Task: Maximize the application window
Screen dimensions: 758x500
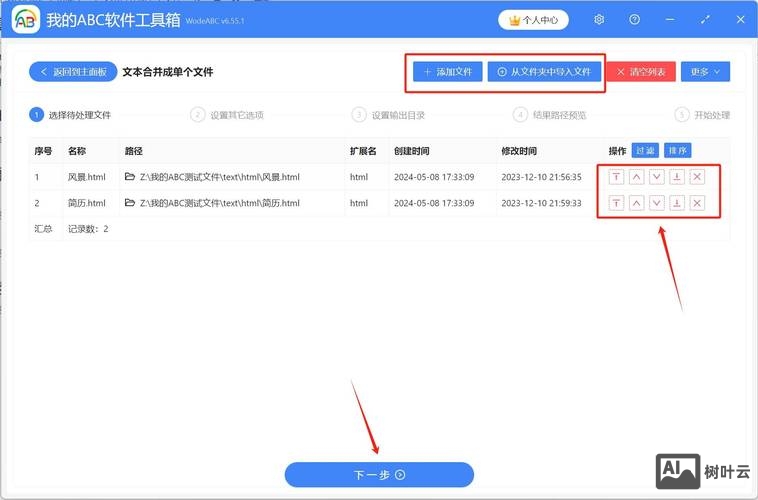Action: tap(705, 19)
